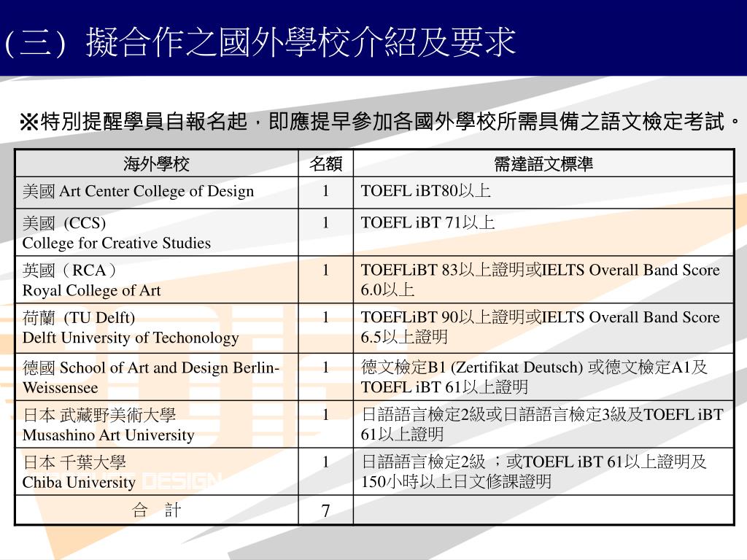The width and height of the screenshot is (747, 560).
Task: Click quota 1 in the CCS row
Action: (326, 223)
